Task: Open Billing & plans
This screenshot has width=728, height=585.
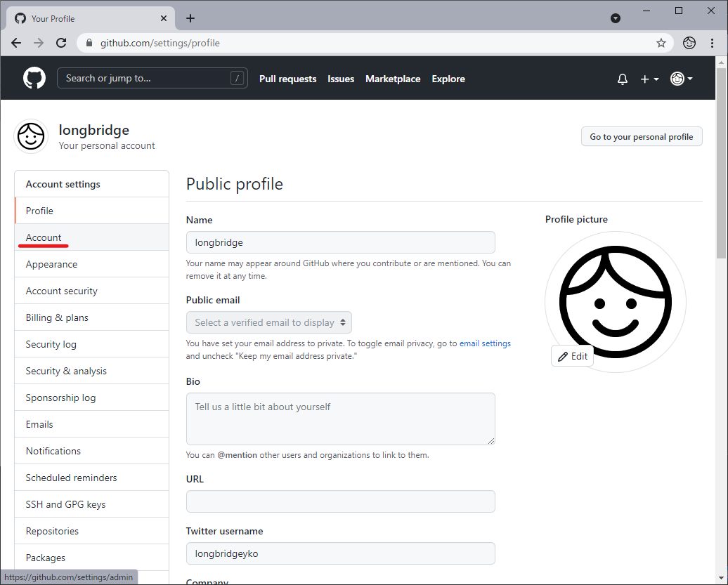Action: (92, 317)
